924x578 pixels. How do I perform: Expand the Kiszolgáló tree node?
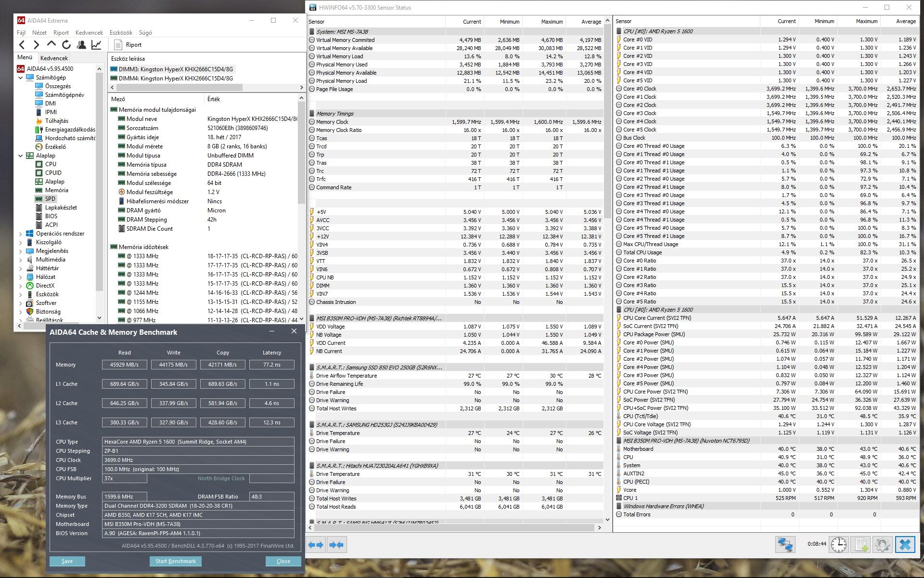pyautogui.click(x=21, y=242)
